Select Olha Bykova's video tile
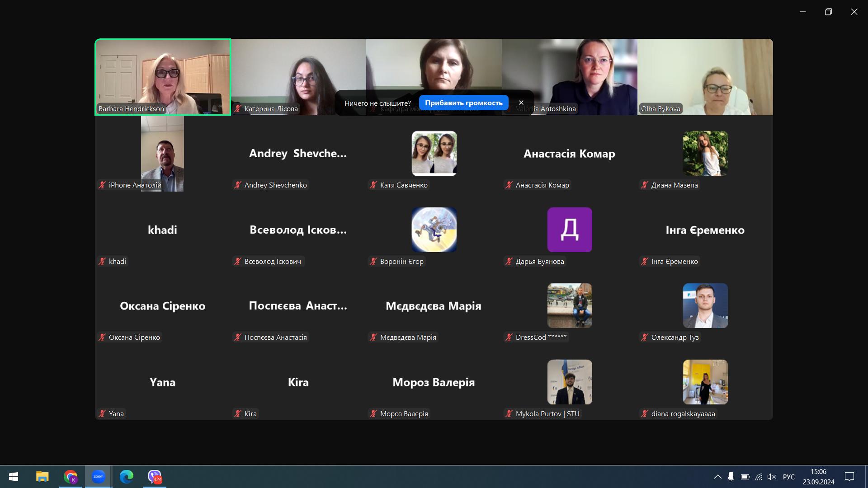 click(x=705, y=77)
